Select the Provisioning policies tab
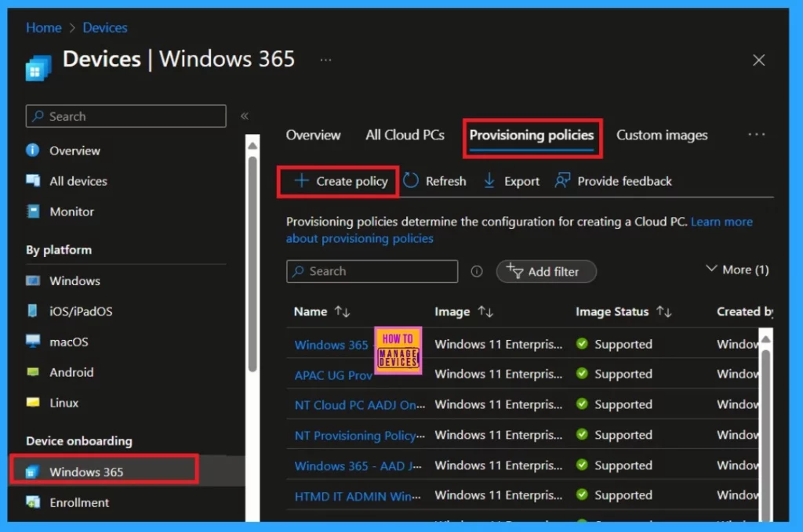Image resolution: width=803 pixels, height=532 pixels. point(532,135)
